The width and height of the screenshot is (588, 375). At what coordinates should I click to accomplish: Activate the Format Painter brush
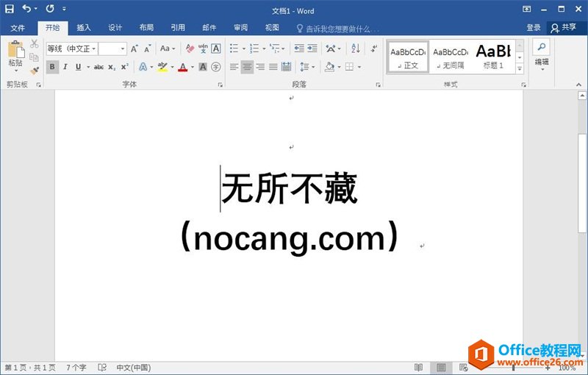(x=35, y=70)
